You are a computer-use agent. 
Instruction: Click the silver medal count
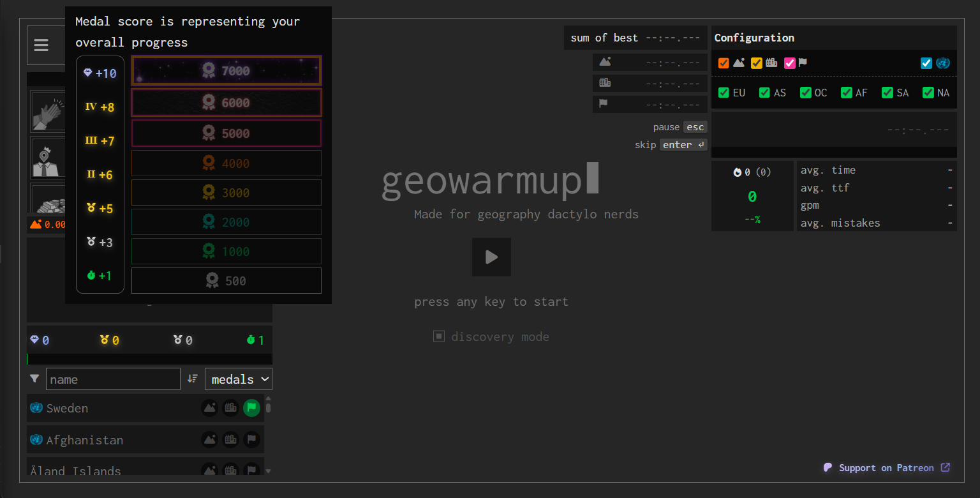183,340
